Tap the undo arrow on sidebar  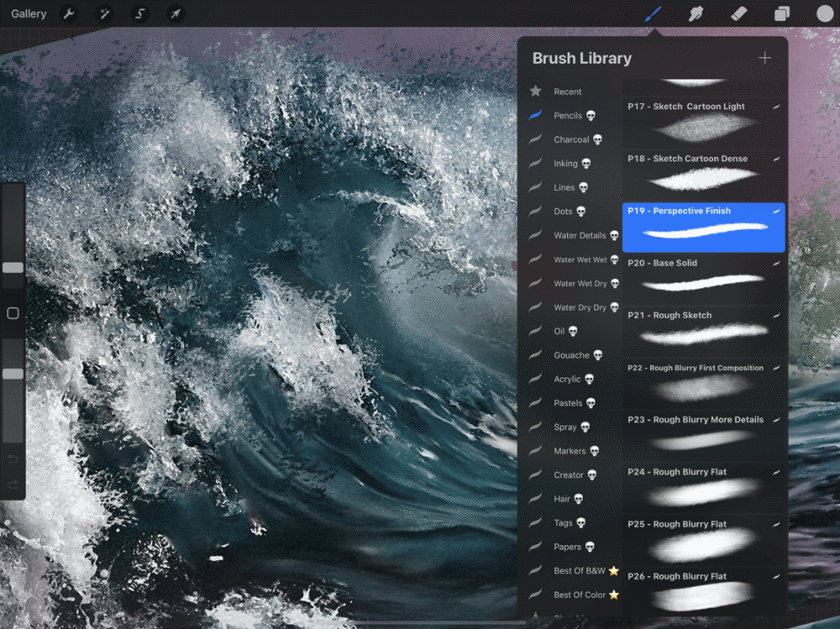point(13,459)
